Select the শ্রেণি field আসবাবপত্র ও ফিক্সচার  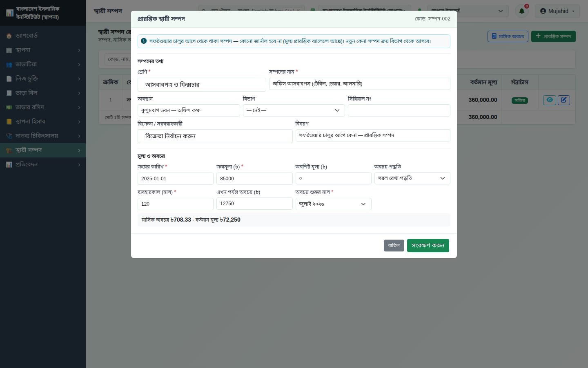pos(202,85)
